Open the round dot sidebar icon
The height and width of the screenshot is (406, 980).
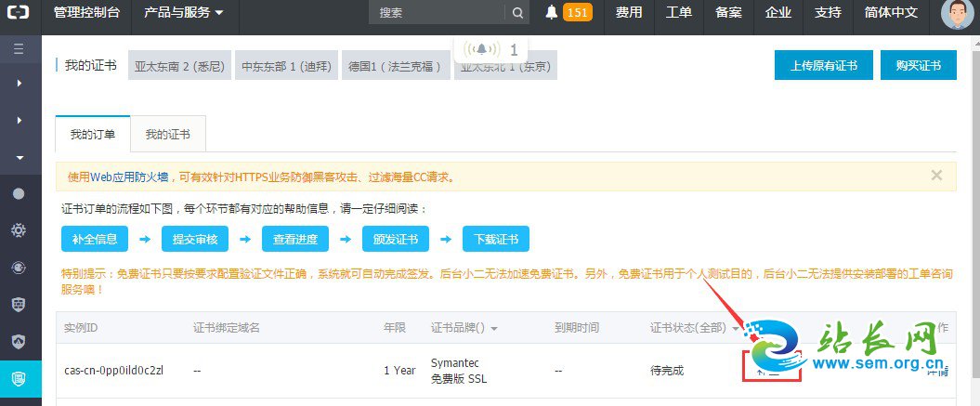click(x=19, y=194)
